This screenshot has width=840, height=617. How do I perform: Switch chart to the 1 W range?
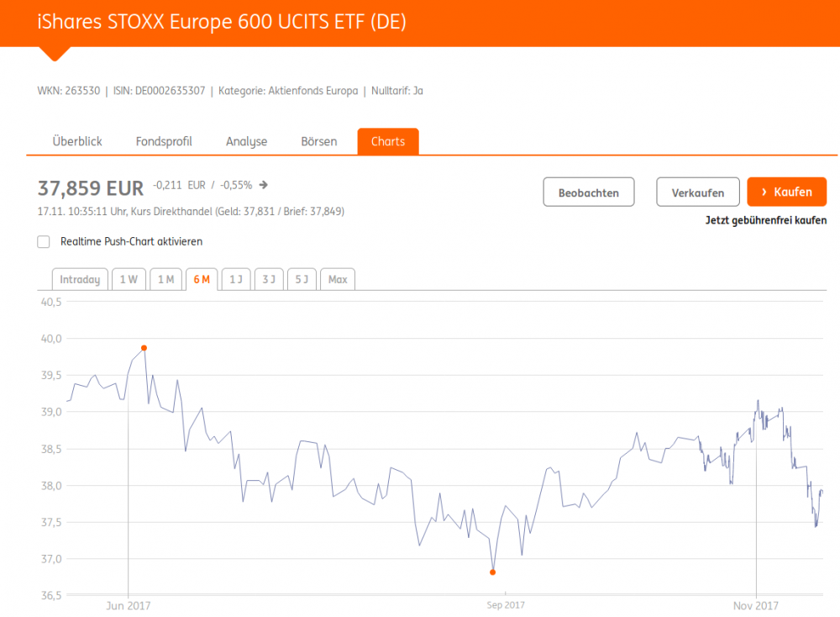[129, 279]
